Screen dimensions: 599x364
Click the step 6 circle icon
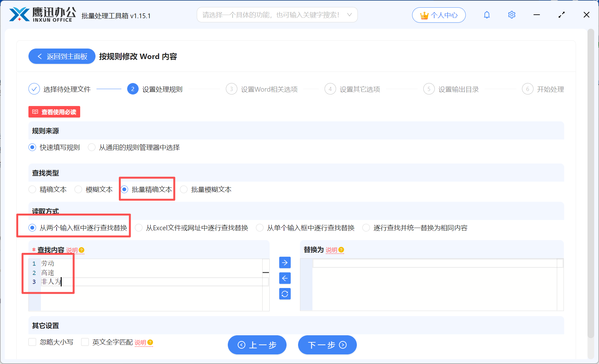[x=528, y=89]
